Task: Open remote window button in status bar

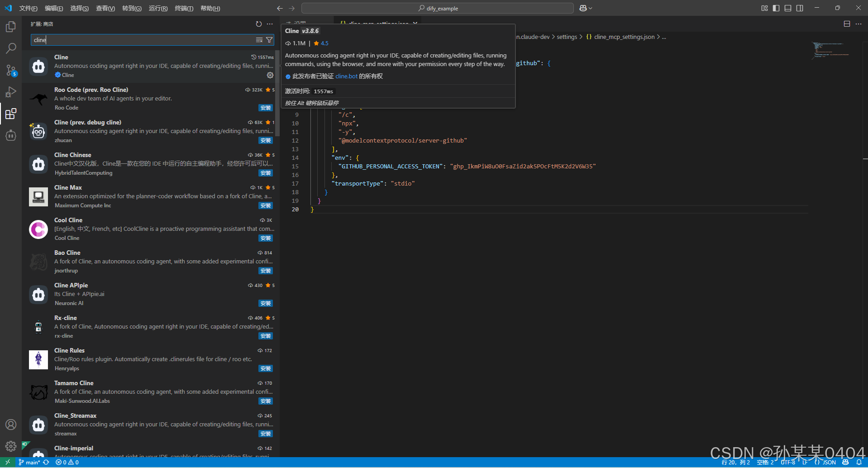Action: [8, 462]
